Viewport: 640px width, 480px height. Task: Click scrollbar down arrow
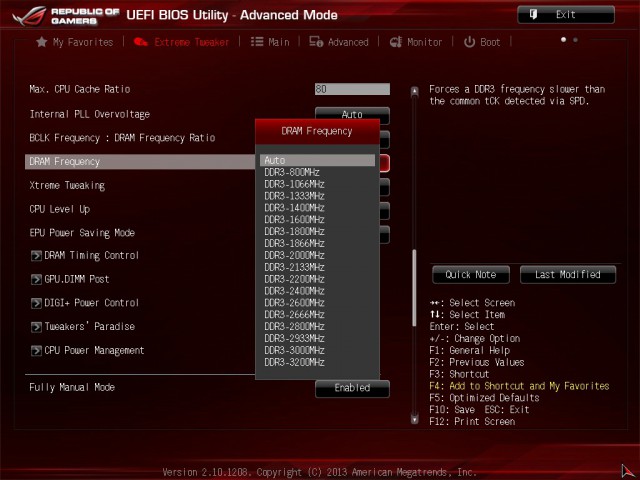click(415, 419)
